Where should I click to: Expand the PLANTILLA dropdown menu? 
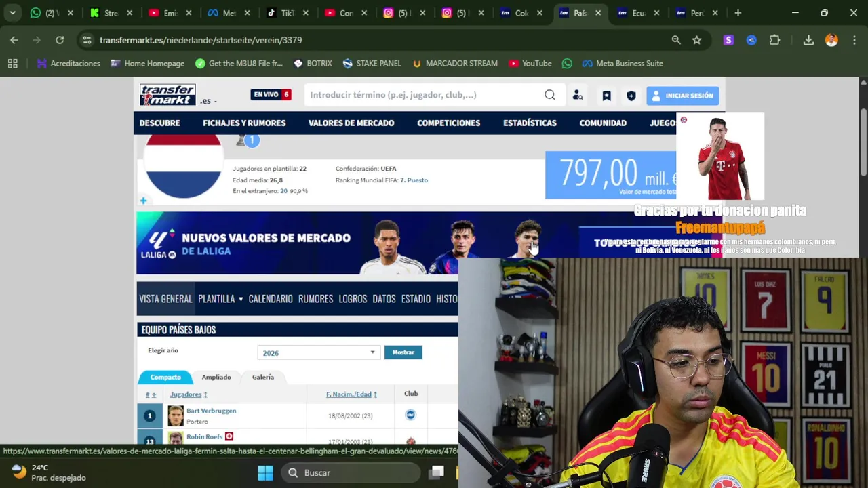pyautogui.click(x=220, y=299)
